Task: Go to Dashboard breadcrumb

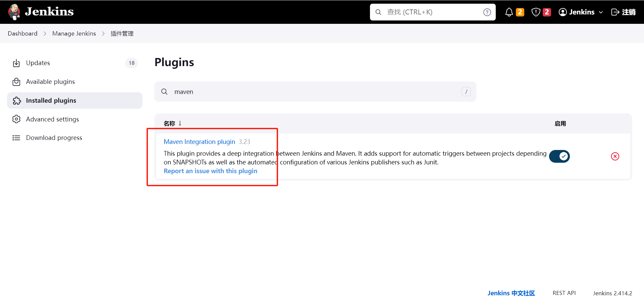Action: (x=22, y=34)
